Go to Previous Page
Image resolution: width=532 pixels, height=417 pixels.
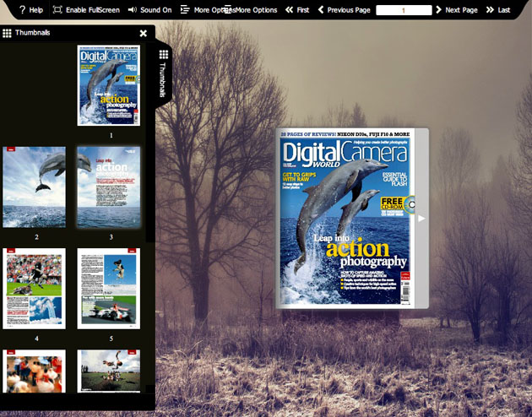click(x=344, y=10)
